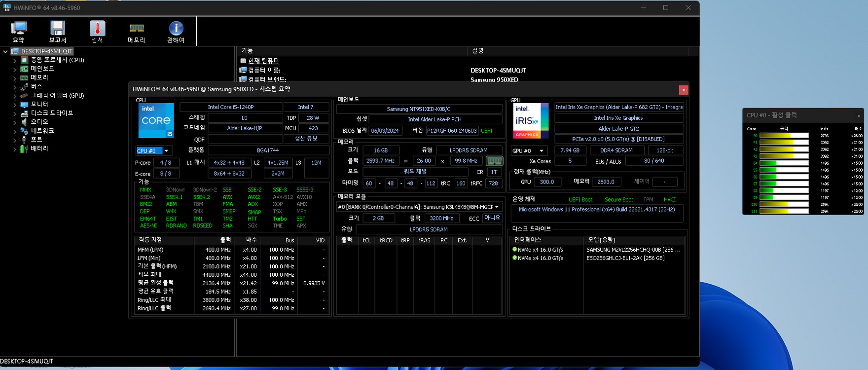Screen dimensions: 868x370
Task: Expand the 중앙 프로세서 (CPU) tree node
Action: pyautogui.click(x=14, y=61)
